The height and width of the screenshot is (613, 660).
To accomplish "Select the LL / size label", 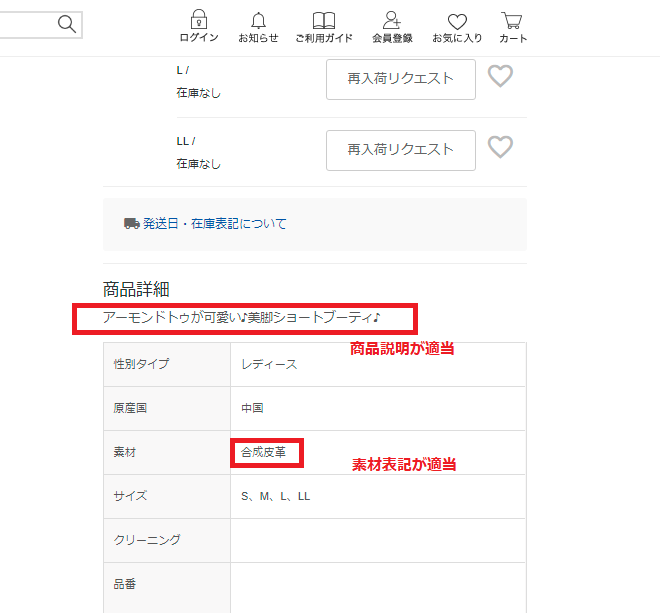I will [x=186, y=141].
